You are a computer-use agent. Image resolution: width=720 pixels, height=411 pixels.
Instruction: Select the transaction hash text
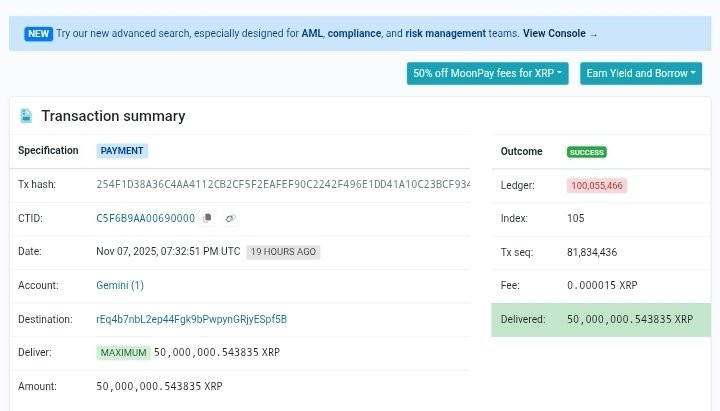pos(283,185)
